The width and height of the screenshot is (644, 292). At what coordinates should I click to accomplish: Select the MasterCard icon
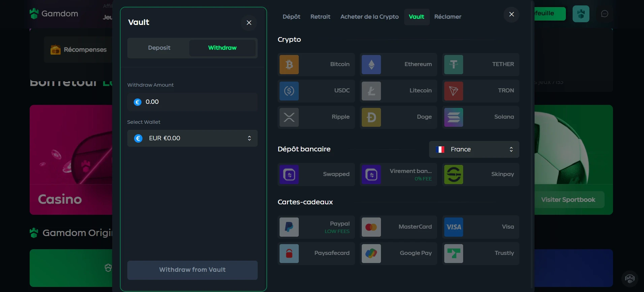tap(371, 227)
